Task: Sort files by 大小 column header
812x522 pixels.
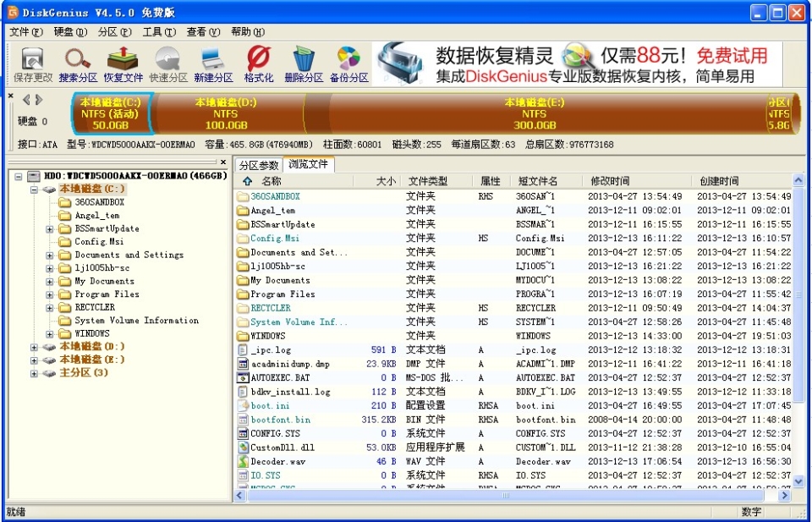Action: point(377,181)
